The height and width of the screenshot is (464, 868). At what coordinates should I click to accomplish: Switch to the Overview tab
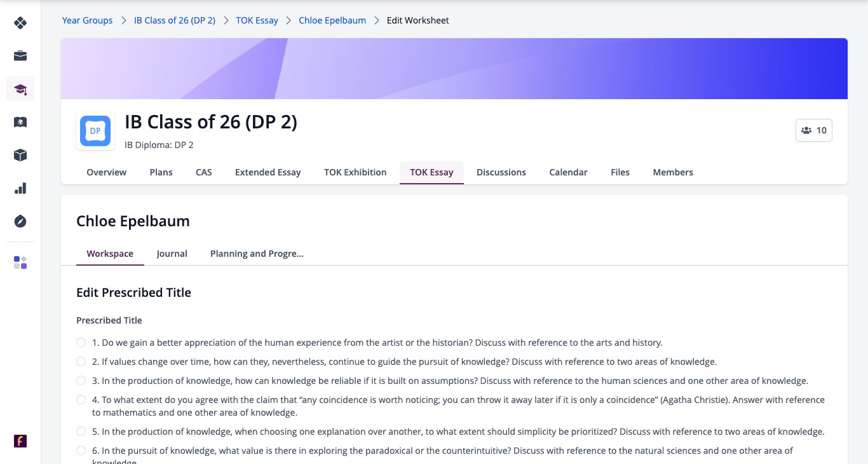(x=107, y=172)
